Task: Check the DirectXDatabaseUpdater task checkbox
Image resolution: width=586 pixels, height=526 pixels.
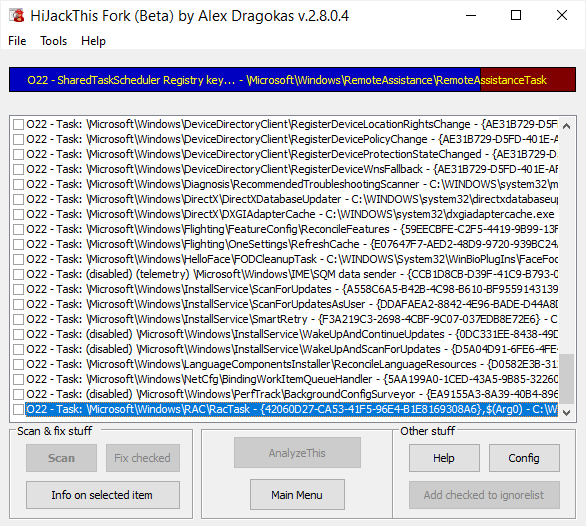Action: (18, 199)
